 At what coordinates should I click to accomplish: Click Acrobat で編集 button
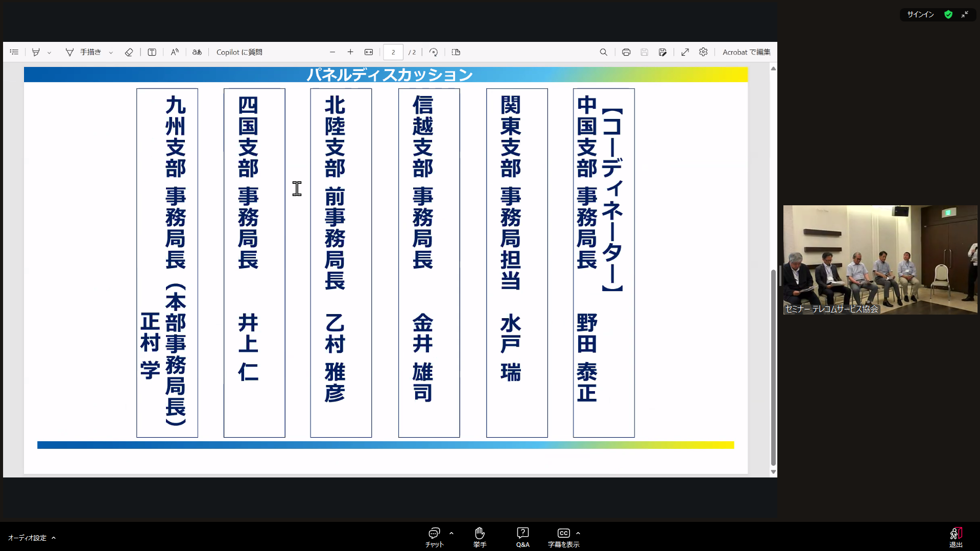(x=747, y=52)
